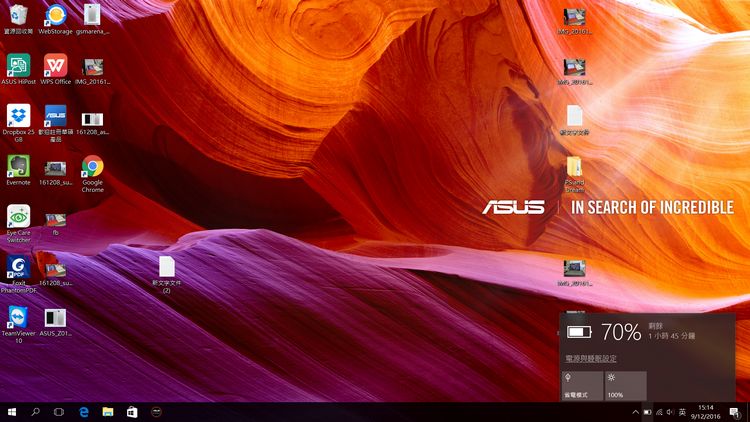Click the battery tray icon

point(647,412)
